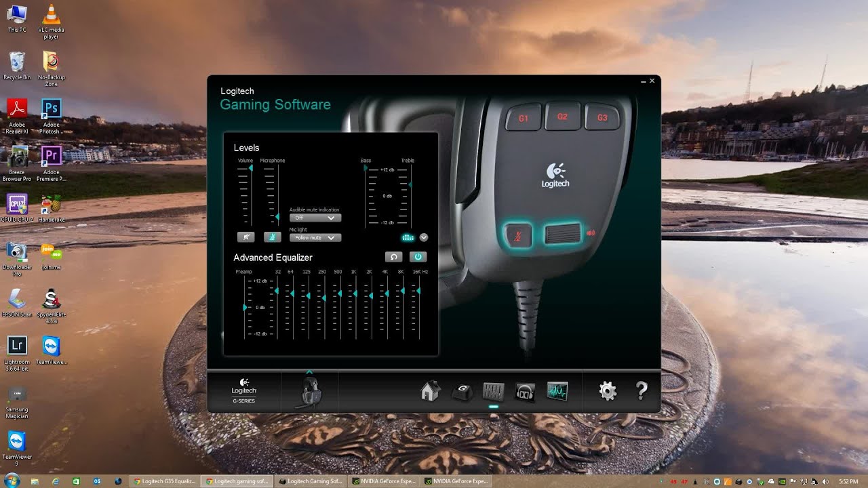Select the Samsung Magician icon

click(x=17, y=401)
